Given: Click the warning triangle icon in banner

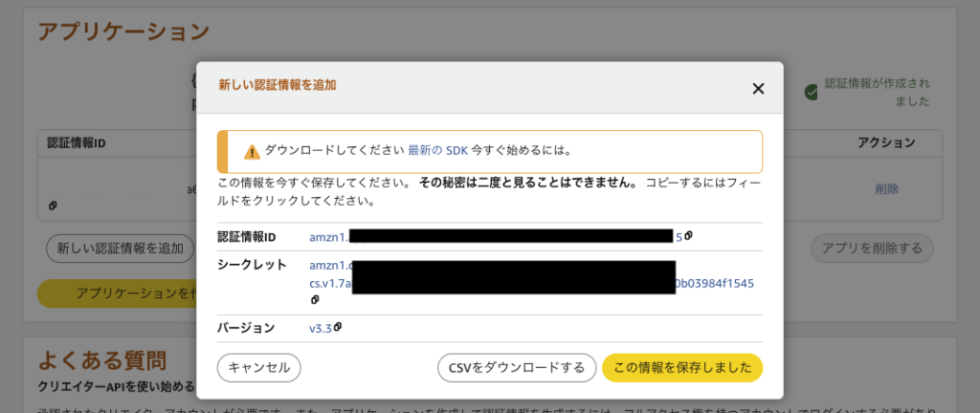Looking at the screenshot, I should [x=252, y=152].
